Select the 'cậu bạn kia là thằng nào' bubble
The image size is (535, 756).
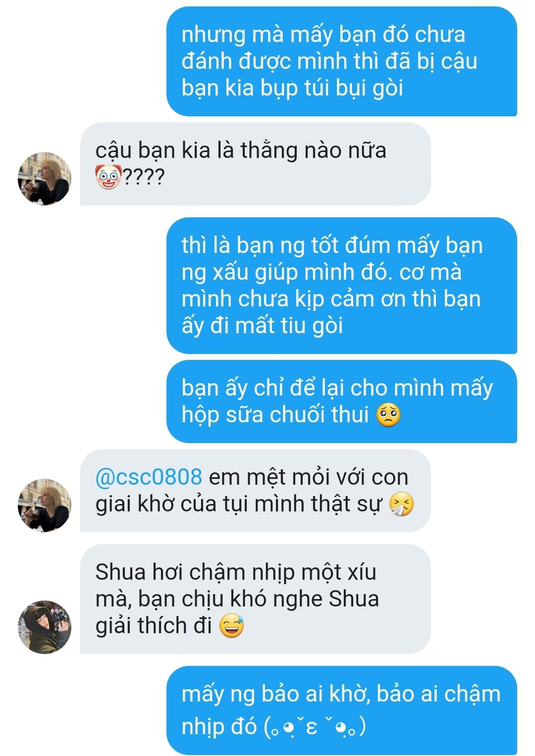click(x=255, y=164)
